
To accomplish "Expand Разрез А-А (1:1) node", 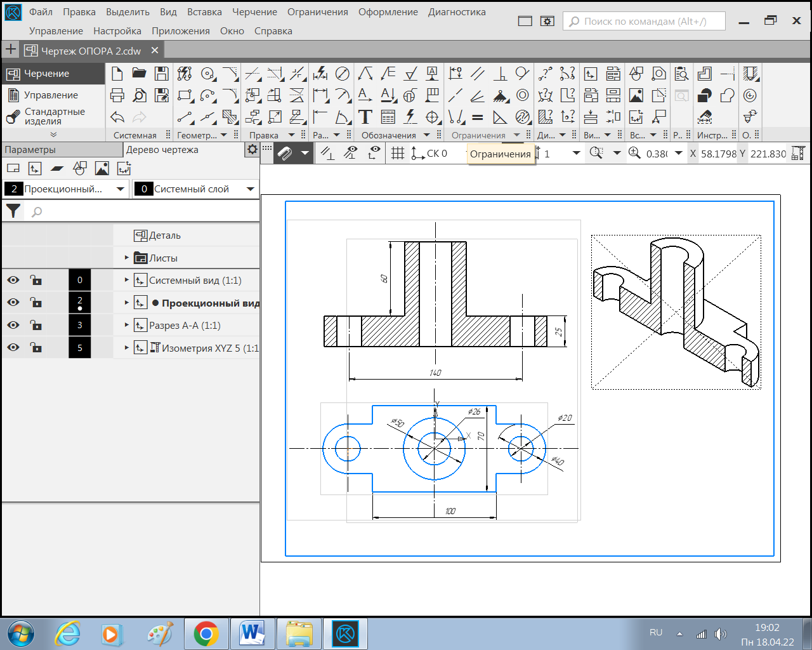I will 126,325.
